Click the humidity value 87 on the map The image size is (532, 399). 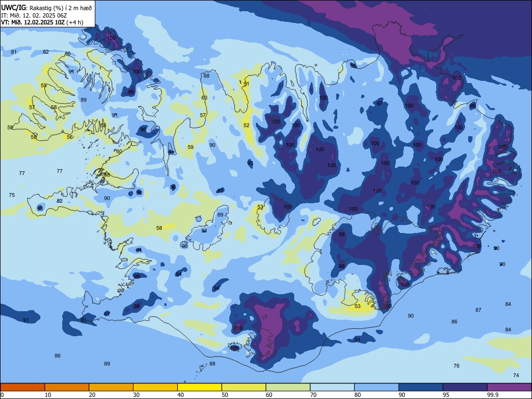pyautogui.click(x=478, y=310)
